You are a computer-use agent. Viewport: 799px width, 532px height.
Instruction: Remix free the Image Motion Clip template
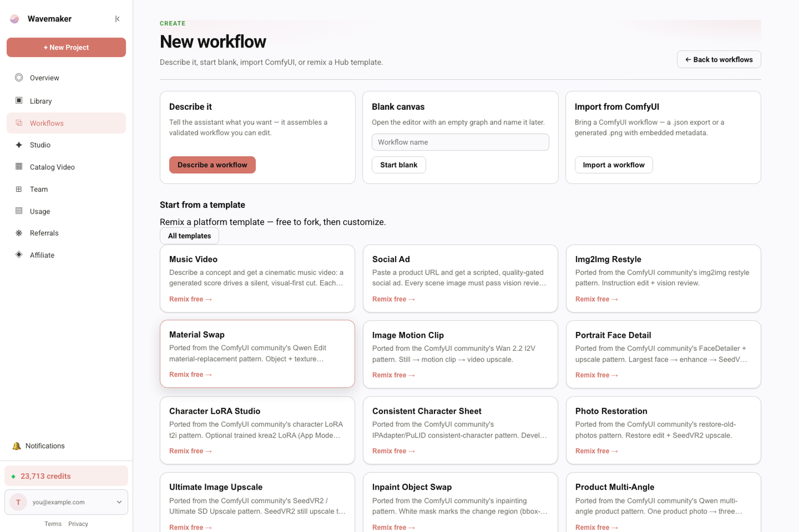tap(394, 375)
